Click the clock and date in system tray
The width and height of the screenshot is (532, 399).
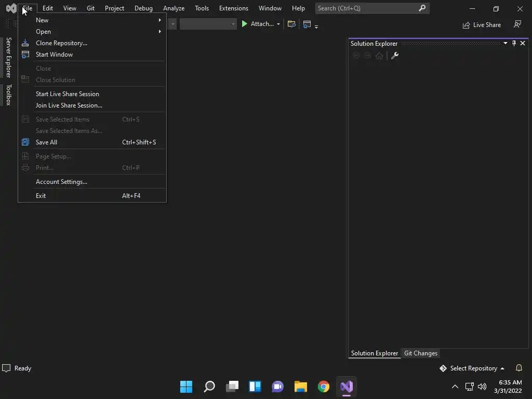click(508, 387)
